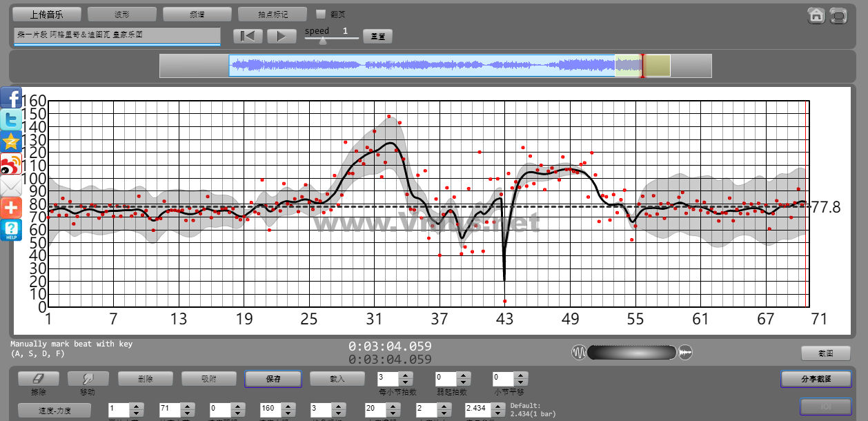Select the eraser (擦除) tool
868x421 pixels.
pos(38,379)
